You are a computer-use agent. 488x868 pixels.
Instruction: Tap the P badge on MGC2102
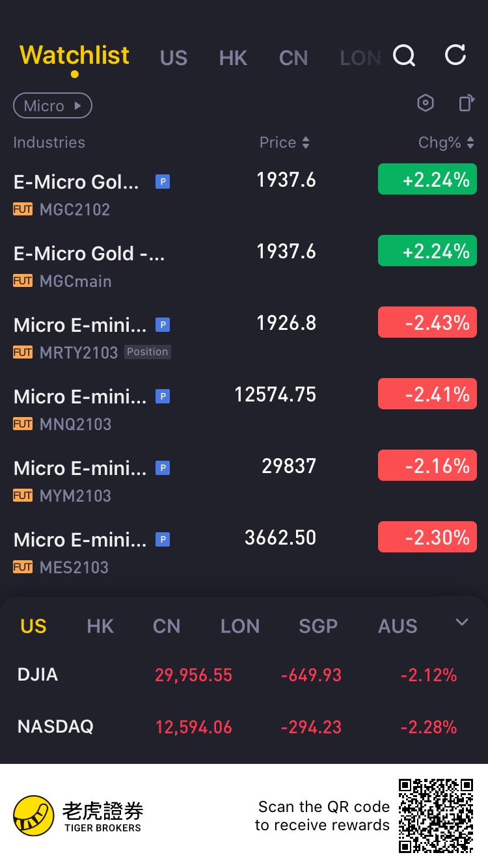pyautogui.click(x=163, y=182)
